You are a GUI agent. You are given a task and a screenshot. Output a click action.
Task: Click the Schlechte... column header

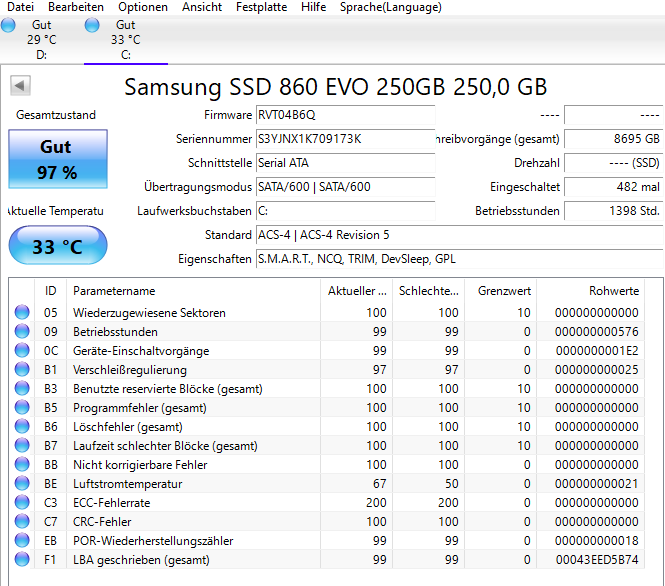(429, 291)
